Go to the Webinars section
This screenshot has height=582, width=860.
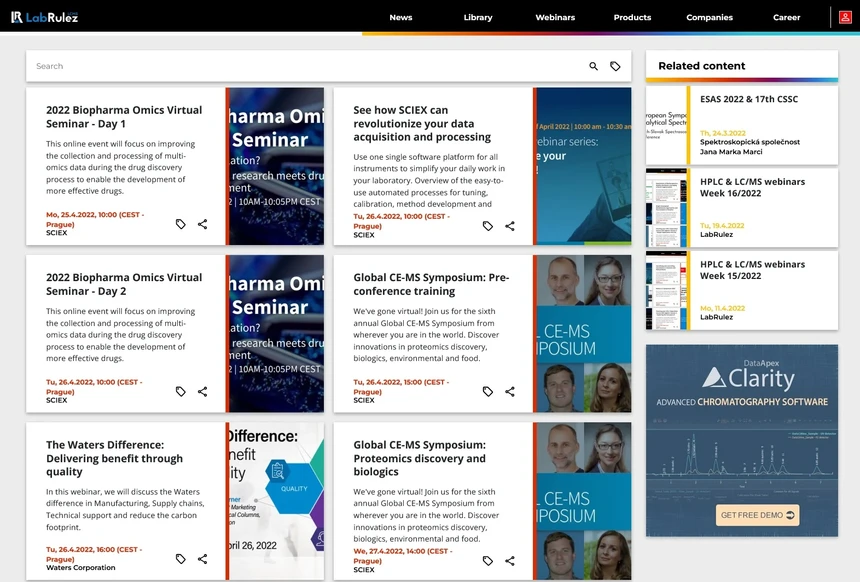pos(555,18)
